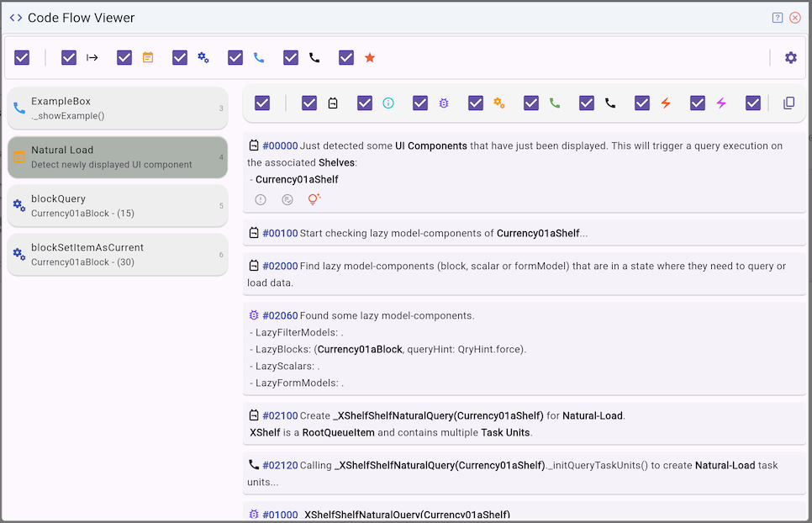The width and height of the screenshot is (812, 523).
Task: Select the ExampleBox flow in the left list
Action: click(x=118, y=108)
